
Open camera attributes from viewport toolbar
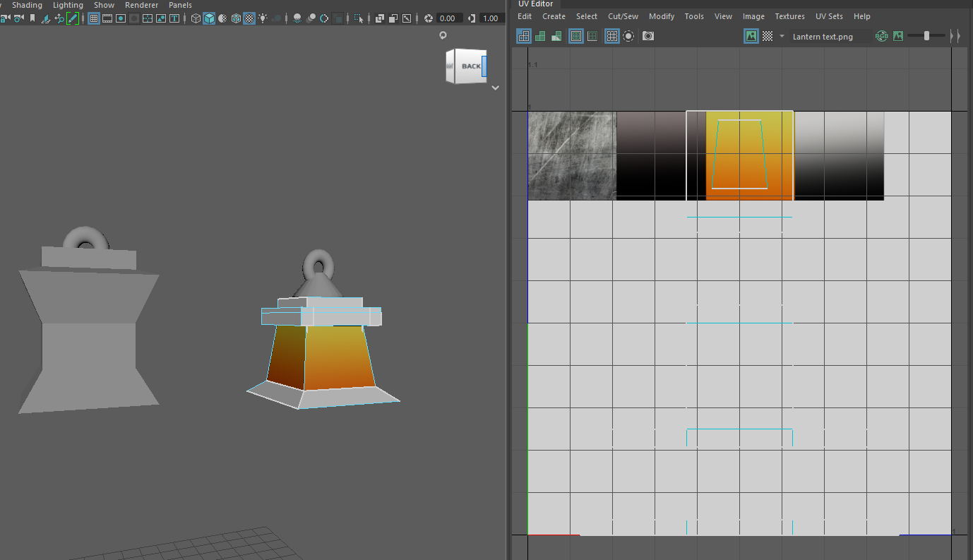[17, 18]
